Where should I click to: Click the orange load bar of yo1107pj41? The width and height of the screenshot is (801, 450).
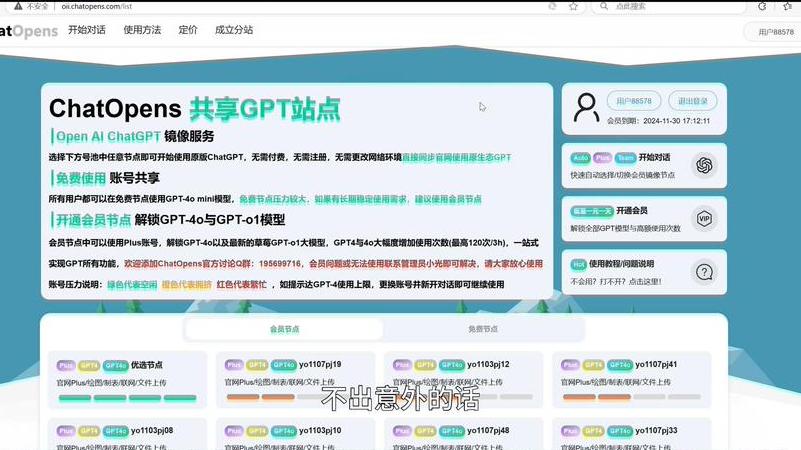[597, 397]
